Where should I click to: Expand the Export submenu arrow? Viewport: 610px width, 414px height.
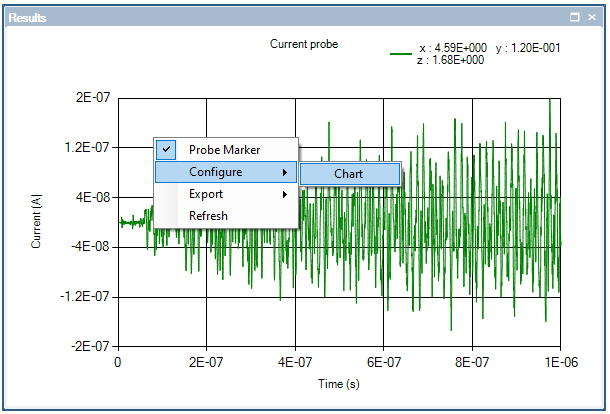pyautogui.click(x=285, y=194)
